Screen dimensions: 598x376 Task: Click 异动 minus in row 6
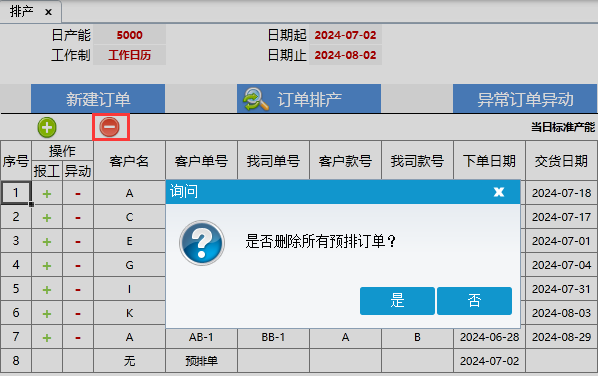click(x=78, y=314)
